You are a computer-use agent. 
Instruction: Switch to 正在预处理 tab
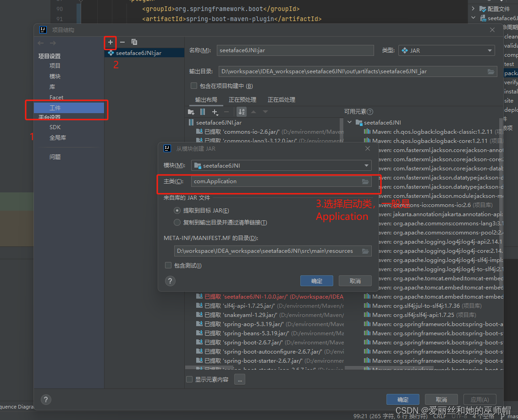(242, 100)
